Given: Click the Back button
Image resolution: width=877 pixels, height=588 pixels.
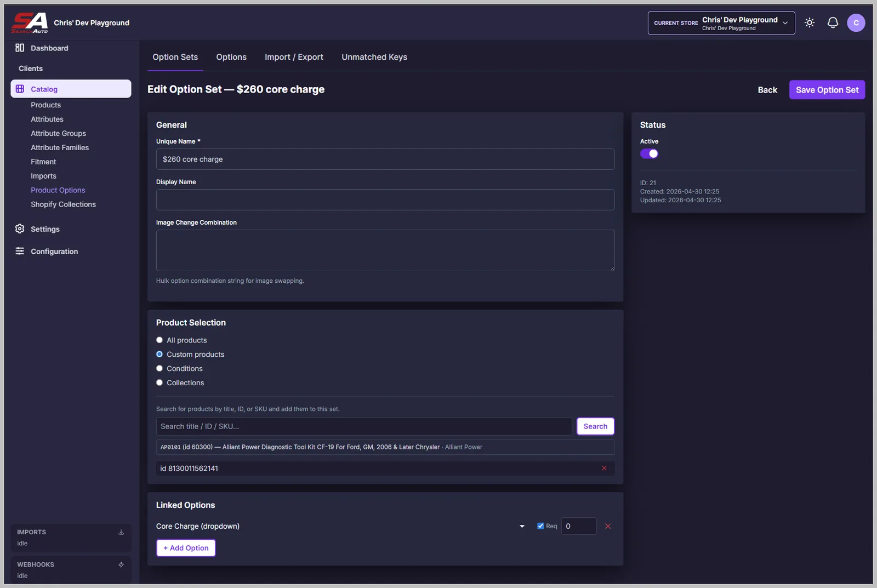Looking at the screenshot, I should tap(767, 90).
